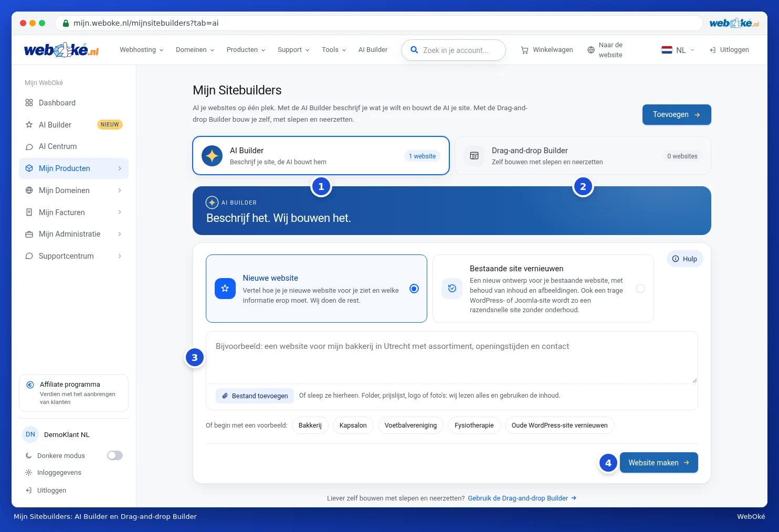Open the Tools dropdown menu

[x=334, y=50]
